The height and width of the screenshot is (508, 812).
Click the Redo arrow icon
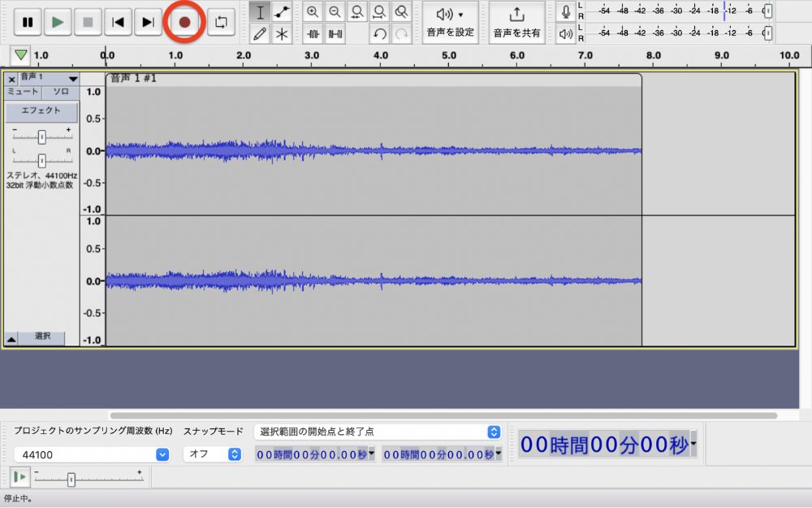point(401,34)
